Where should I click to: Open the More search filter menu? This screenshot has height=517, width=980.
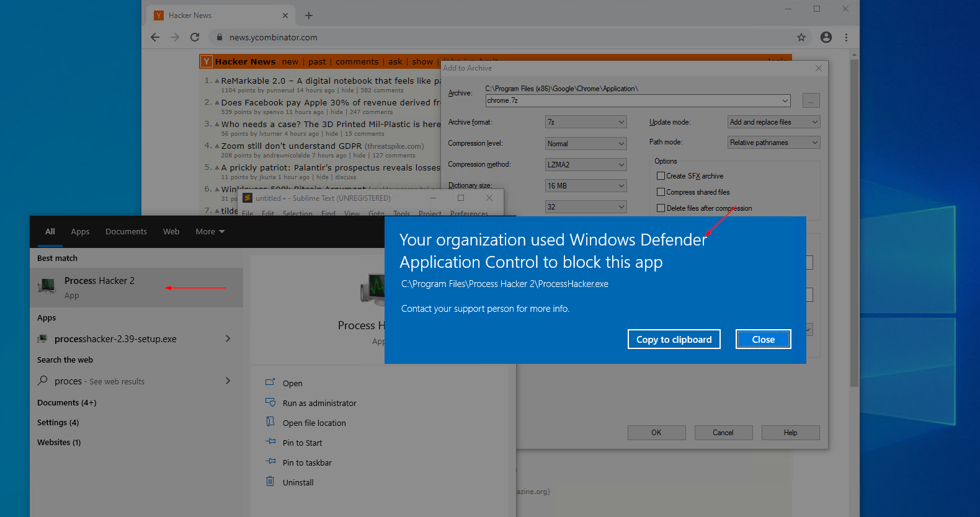(x=210, y=232)
